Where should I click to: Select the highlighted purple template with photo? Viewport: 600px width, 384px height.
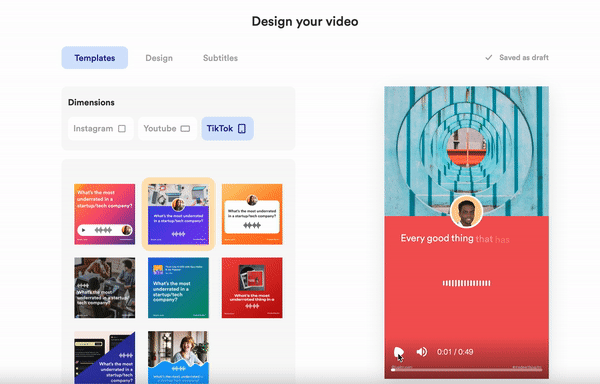click(x=178, y=214)
